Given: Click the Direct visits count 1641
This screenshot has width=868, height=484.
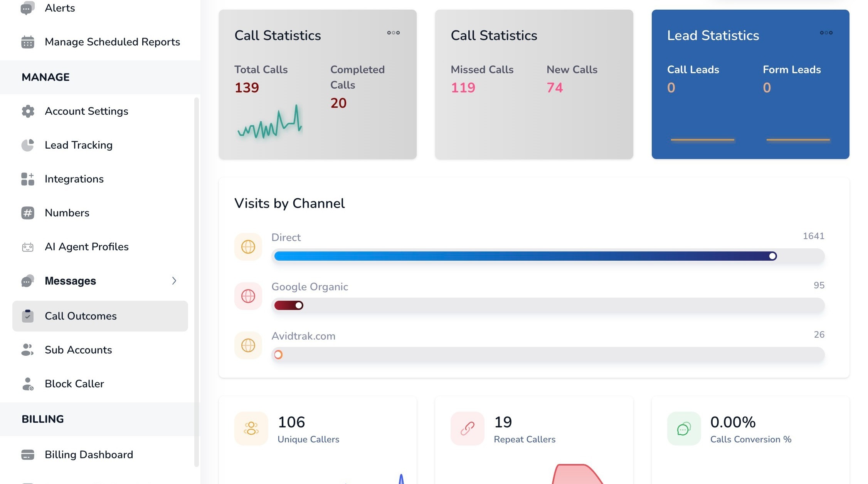Looking at the screenshot, I should (x=813, y=236).
